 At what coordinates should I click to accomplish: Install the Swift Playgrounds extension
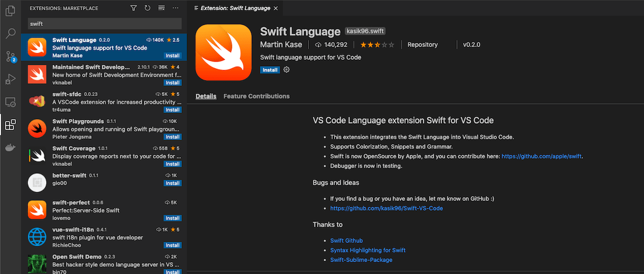pos(172,137)
